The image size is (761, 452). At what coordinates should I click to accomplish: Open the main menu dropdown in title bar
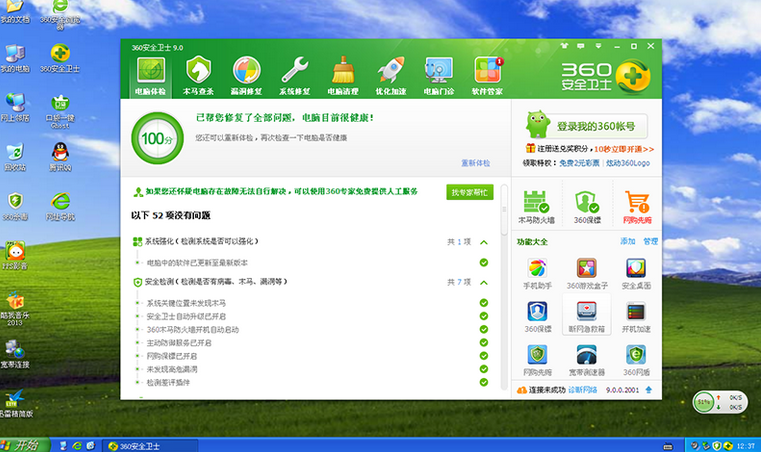tap(598, 46)
